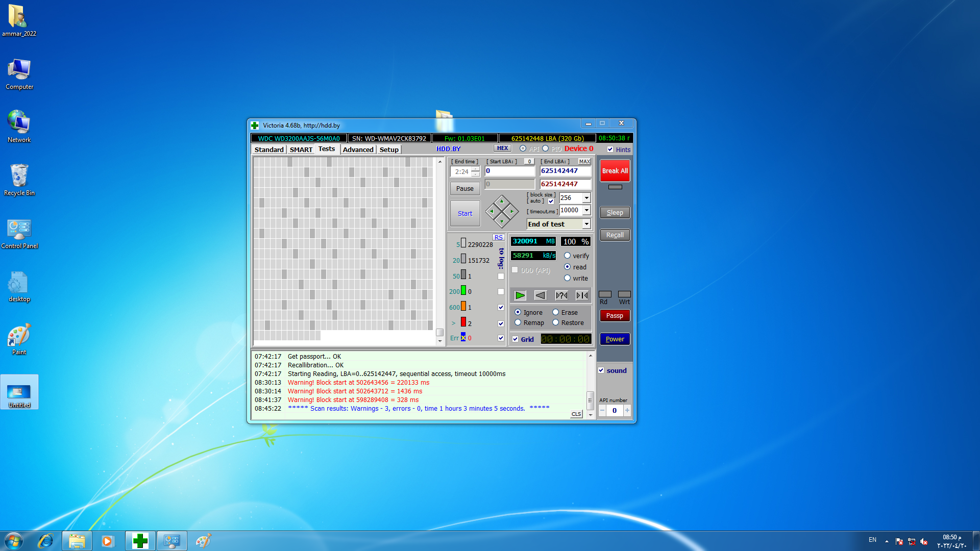The width and height of the screenshot is (980, 551).
Task: Increase End time with spinner up arrow
Action: coord(475,169)
